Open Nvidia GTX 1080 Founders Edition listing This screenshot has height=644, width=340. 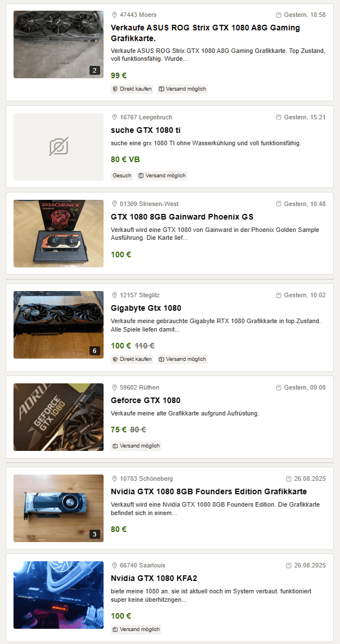tap(209, 491)
